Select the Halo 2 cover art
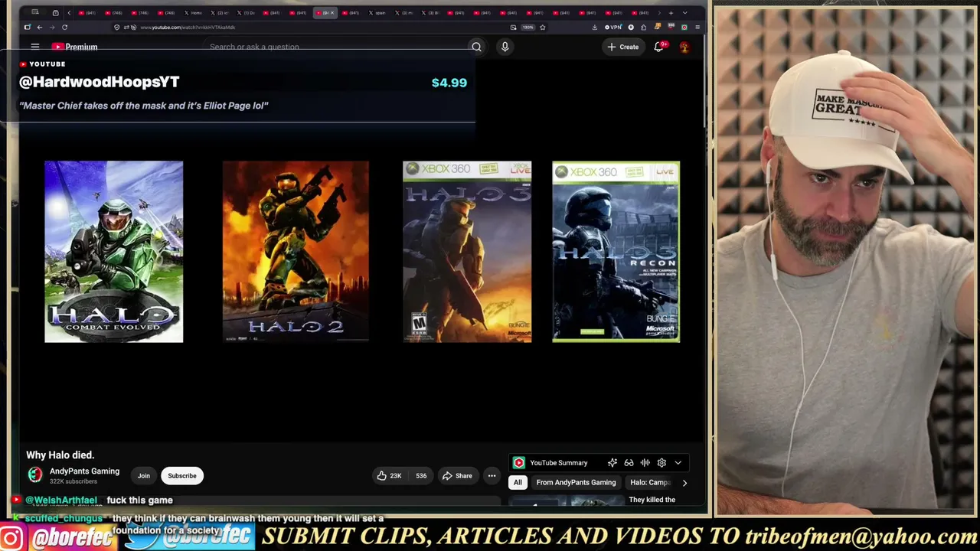 [x=296, y=252]
